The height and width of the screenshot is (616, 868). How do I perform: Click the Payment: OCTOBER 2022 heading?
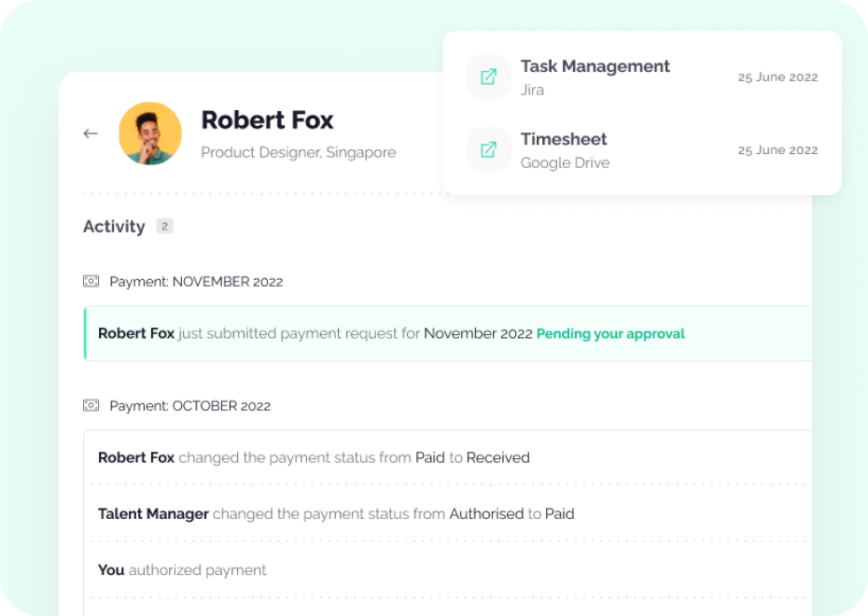pyautogui.click(x=190, y=406)
